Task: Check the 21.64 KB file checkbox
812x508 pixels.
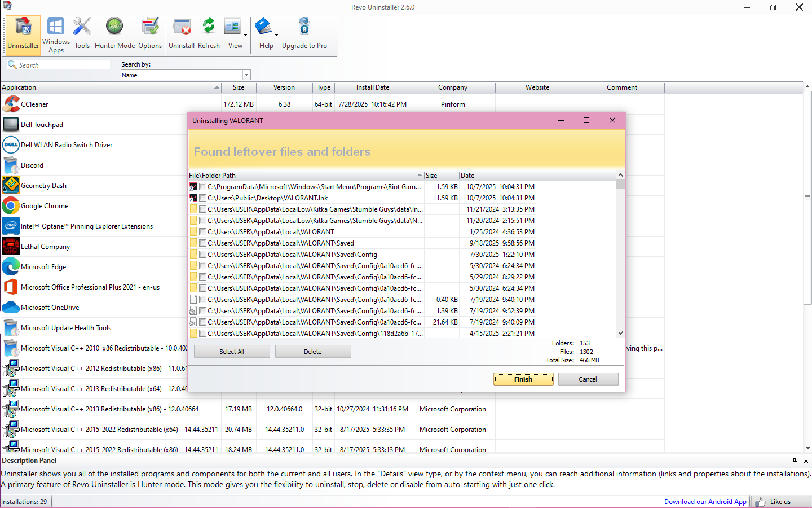Action: pos(202,322)
